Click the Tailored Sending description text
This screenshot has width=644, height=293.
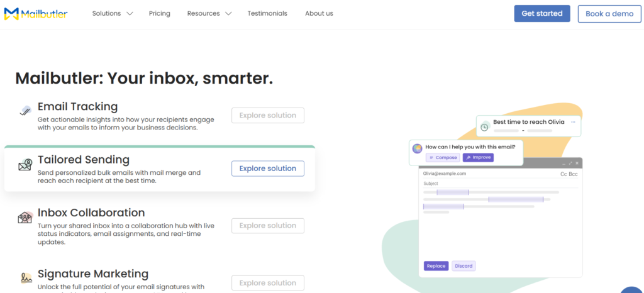coord(119,177)
